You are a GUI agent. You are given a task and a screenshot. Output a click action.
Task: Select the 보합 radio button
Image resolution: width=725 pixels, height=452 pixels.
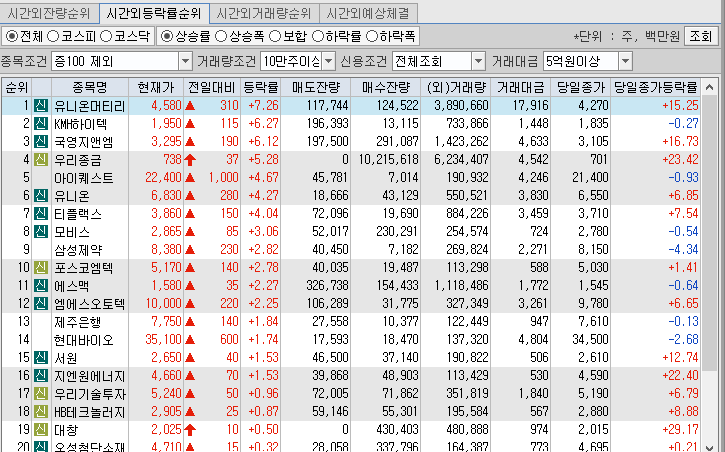(x=275, y=36)
